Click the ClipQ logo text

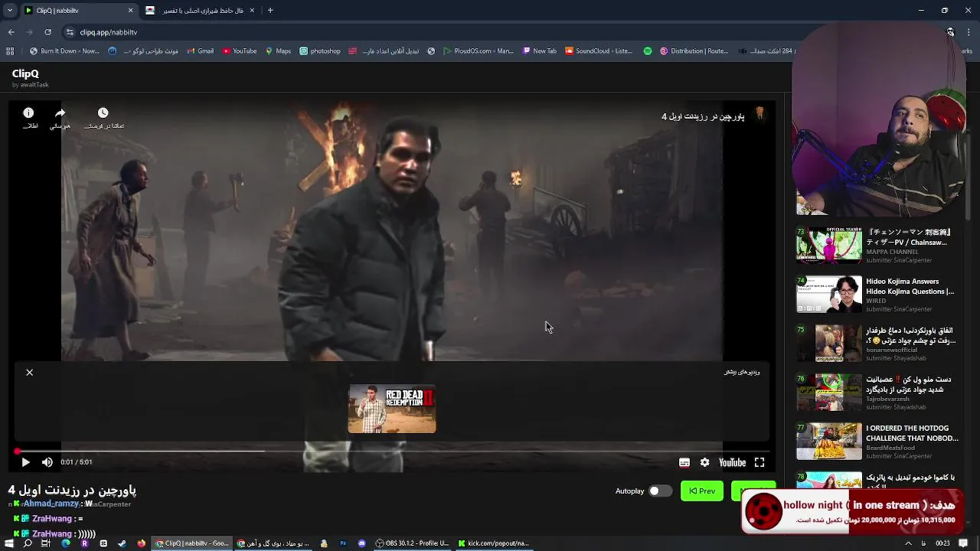25,73
